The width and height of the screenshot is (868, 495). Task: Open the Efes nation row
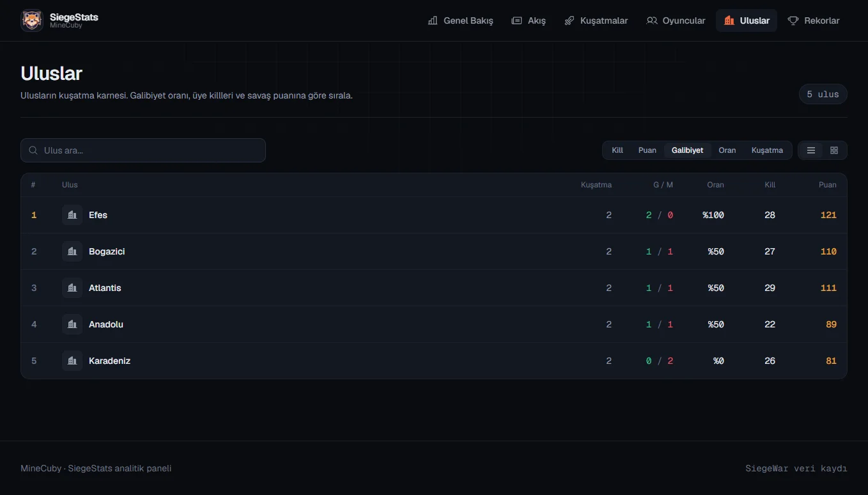coord(434,215)
